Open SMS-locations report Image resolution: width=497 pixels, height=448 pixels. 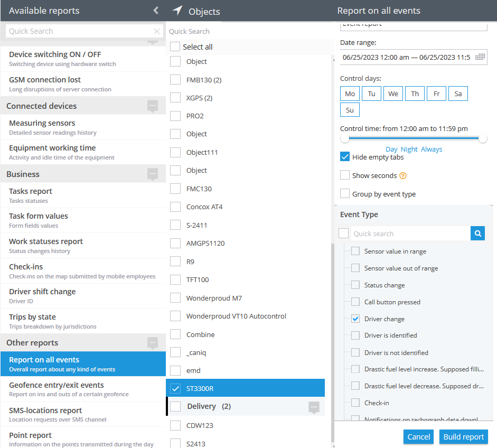click(83, 414)
